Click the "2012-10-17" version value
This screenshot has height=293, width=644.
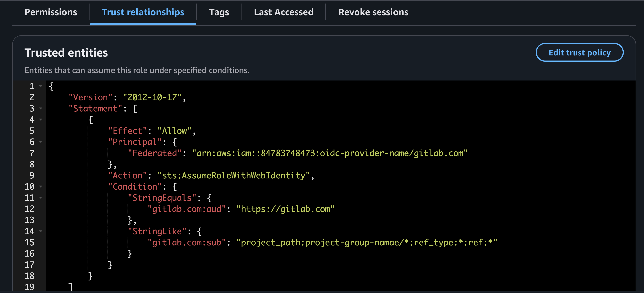152,97
